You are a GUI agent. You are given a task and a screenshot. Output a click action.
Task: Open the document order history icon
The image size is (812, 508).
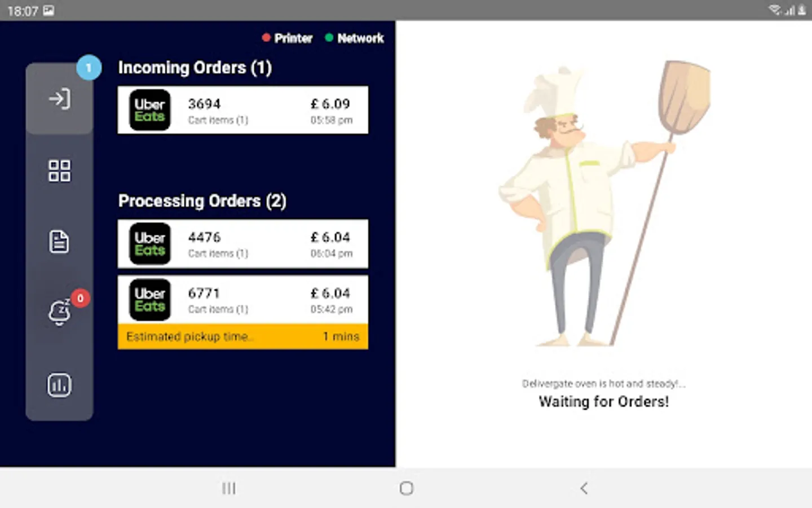click(x=59, y=242)
